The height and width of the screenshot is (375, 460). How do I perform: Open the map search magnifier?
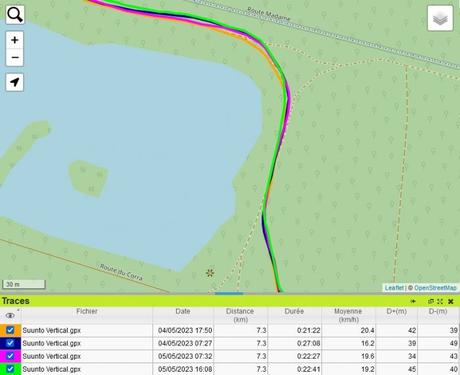(15, 14)
